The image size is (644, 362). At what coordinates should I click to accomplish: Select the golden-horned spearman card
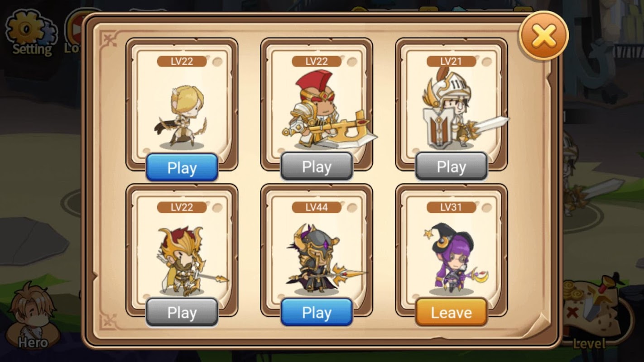point(182,249)
